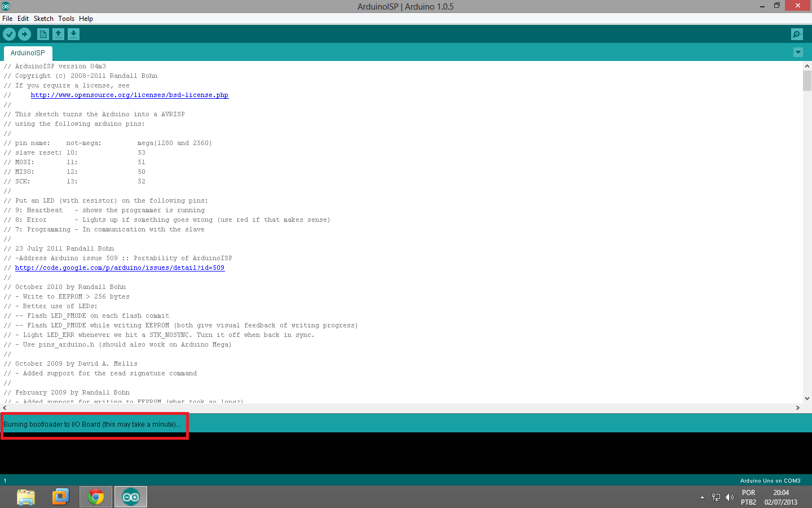Viewport: 812px width, 508px height.
Task: Open a sketch using the Open toolbar icon
Action: pos(59,34)
